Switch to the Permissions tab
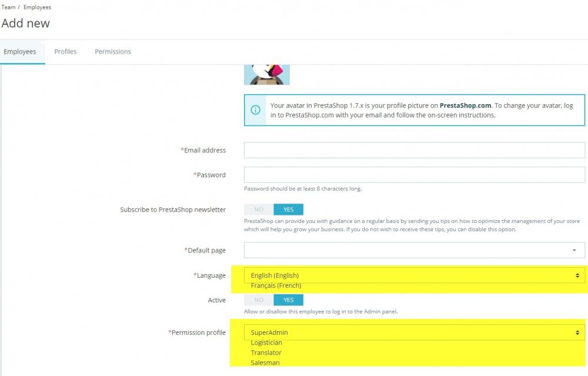 [112, 51]
